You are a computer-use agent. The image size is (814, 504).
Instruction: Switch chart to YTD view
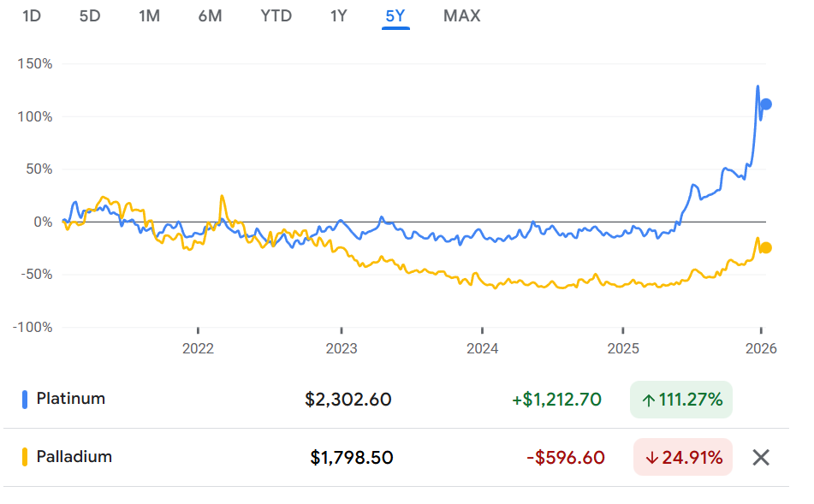276,16
